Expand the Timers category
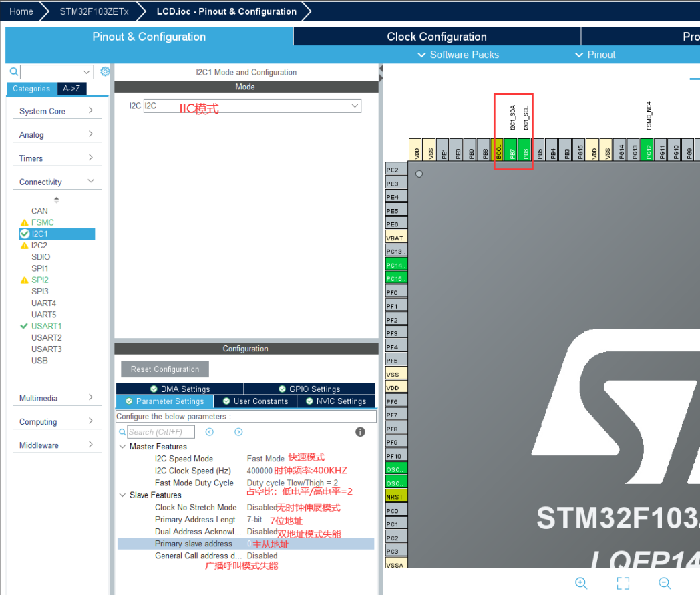This screenshot has height=595, width=700. (x=57, y=158)
